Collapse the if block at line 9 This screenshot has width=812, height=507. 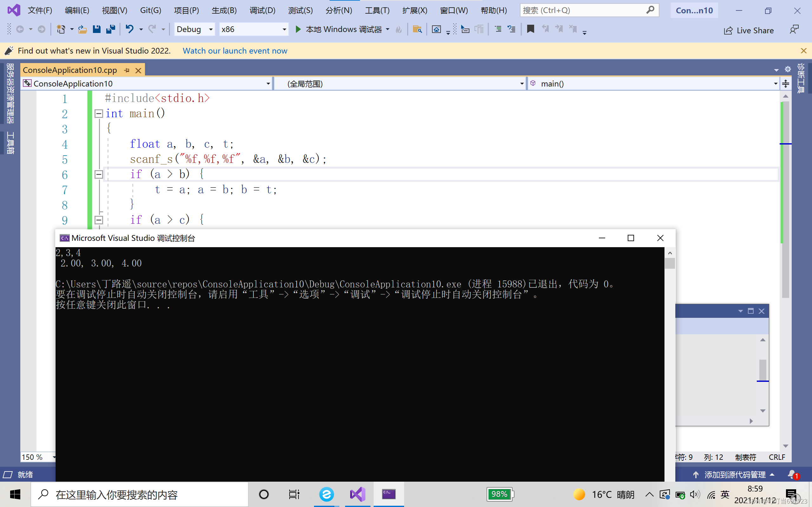(98, 220)
